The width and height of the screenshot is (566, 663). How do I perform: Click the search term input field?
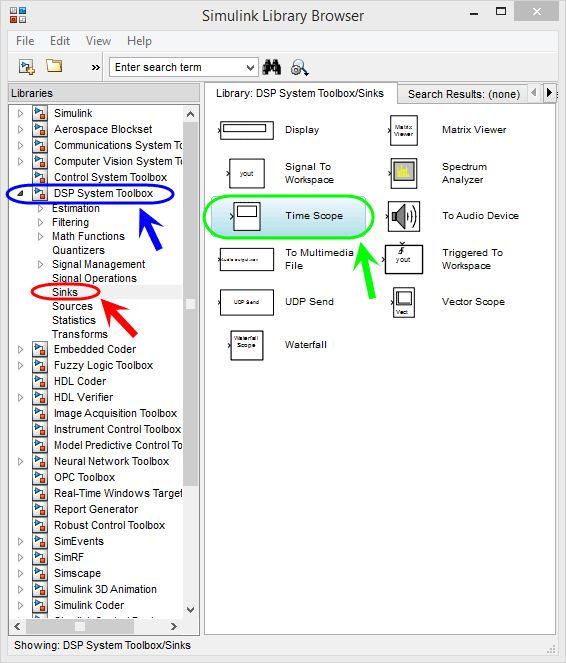pyautogui.click(x=178, y=68)
